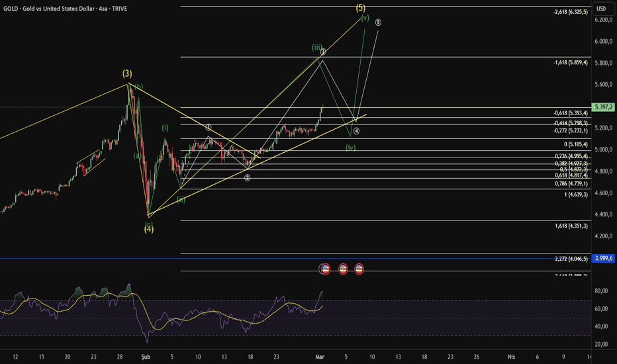617x364 pixels.
Task: Click the Şub month label on time axis
Action: [x=146, y=357]
